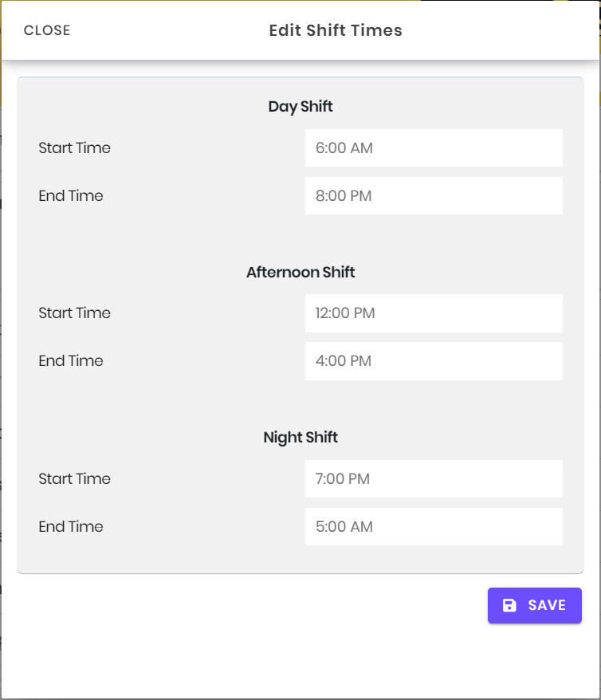601x700 pixels.
Task: Click the Day Shift start time field
Action: click(434, 147)
